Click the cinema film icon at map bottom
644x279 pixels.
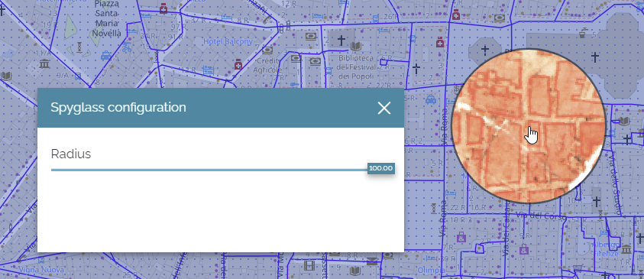[309, 266]
